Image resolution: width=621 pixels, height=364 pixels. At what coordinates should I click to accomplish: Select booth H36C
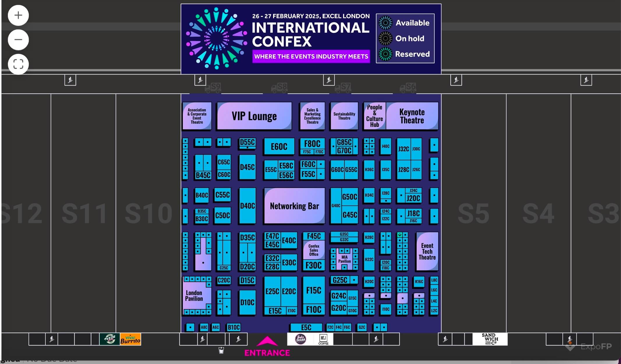[x=369, y=169]
